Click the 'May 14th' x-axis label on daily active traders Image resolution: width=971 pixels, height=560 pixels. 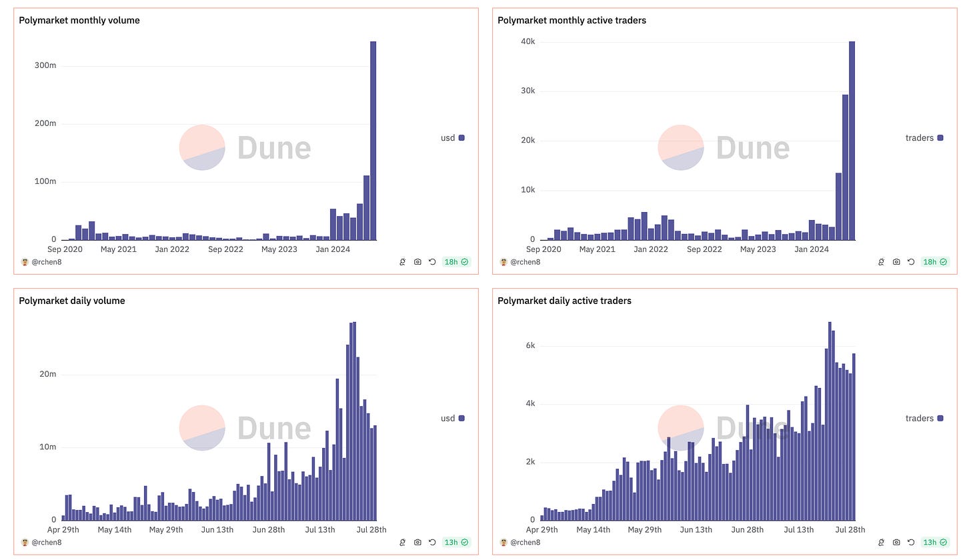(x=594, y=530)
